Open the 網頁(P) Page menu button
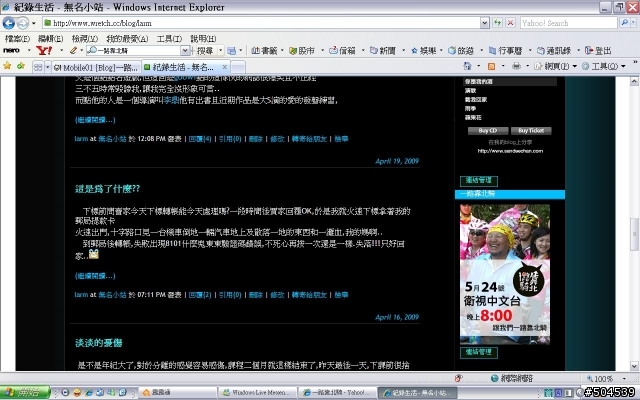Screen dimensions: 640x400 click(555, 66)
